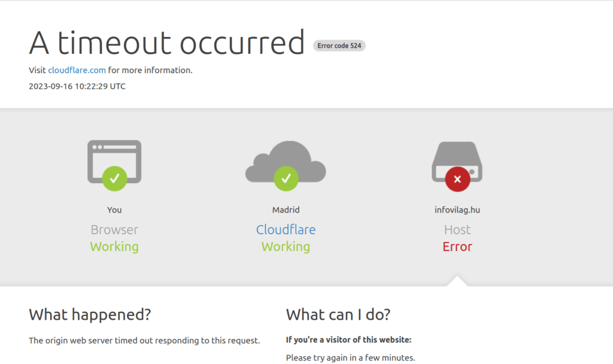The height and width of the screenshot is (364, 613).
Task: Click the infovilag.hu host name label
Action: pos(457,210)
